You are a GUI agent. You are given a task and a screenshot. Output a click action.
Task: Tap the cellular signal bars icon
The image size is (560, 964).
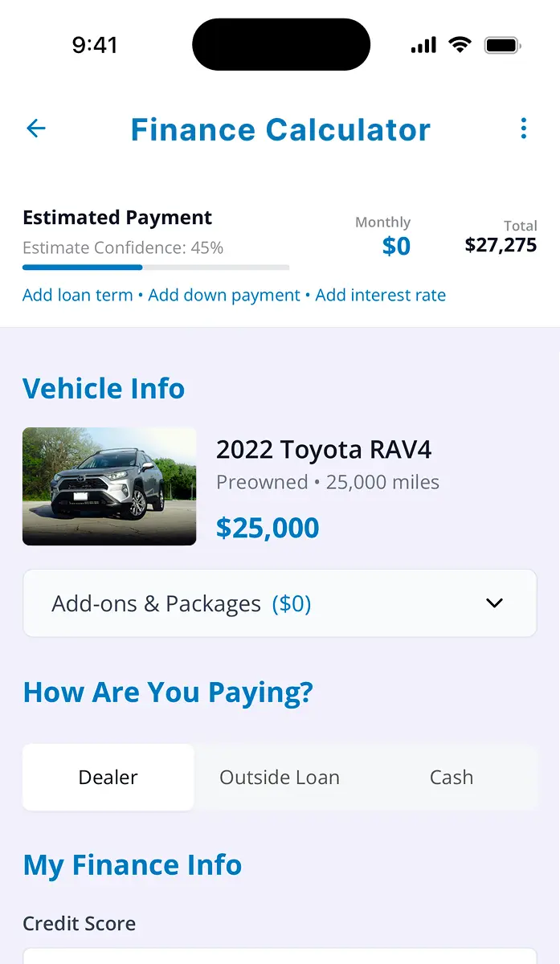423,45
